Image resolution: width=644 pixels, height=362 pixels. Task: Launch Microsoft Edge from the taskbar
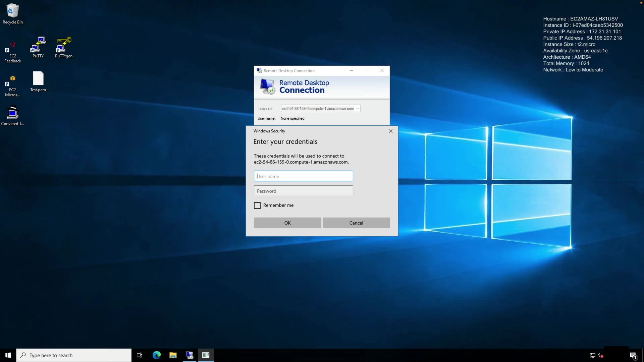pos(156,355)
